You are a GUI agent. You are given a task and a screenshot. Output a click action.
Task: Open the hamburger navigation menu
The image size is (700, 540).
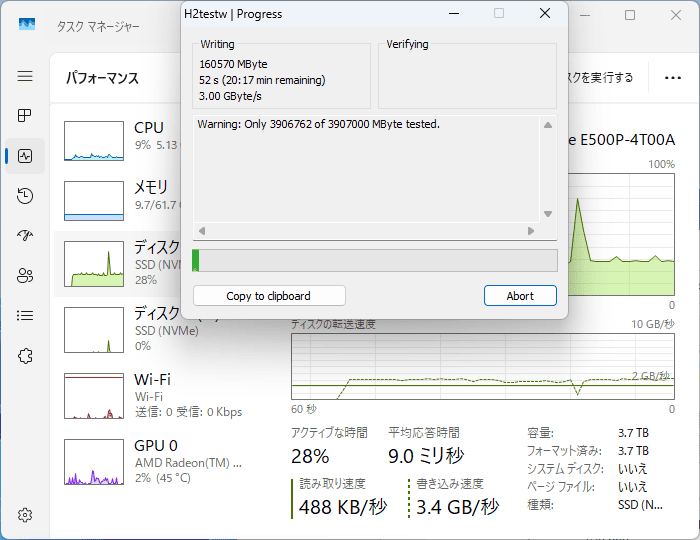pyautogui.click(x=25, y=76)
